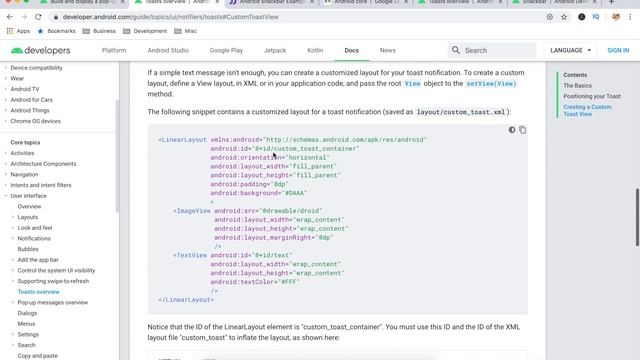Viewport: 640px width, 360px height.
Task: Click the setView(View) method link
Action: (x=491, y=83)
